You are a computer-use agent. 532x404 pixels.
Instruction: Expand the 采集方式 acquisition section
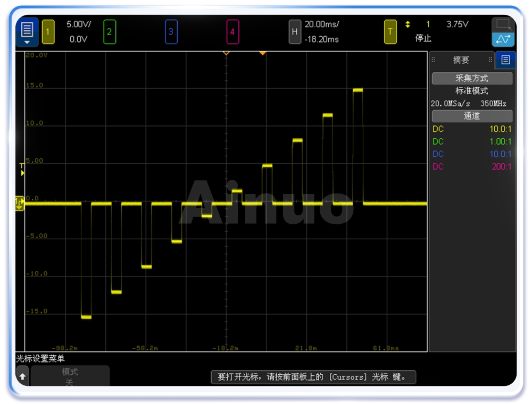coord(472,79)
